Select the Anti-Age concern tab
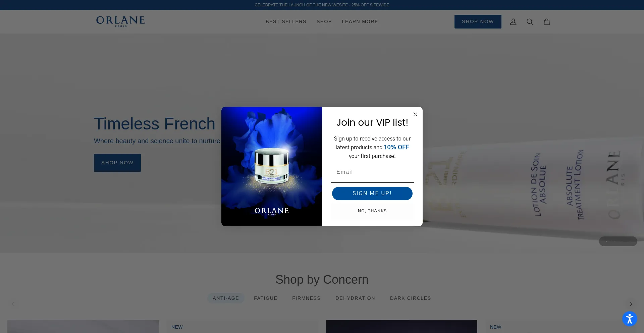The height and width of the screenshot is (333, 644). [x=226, y=298]
